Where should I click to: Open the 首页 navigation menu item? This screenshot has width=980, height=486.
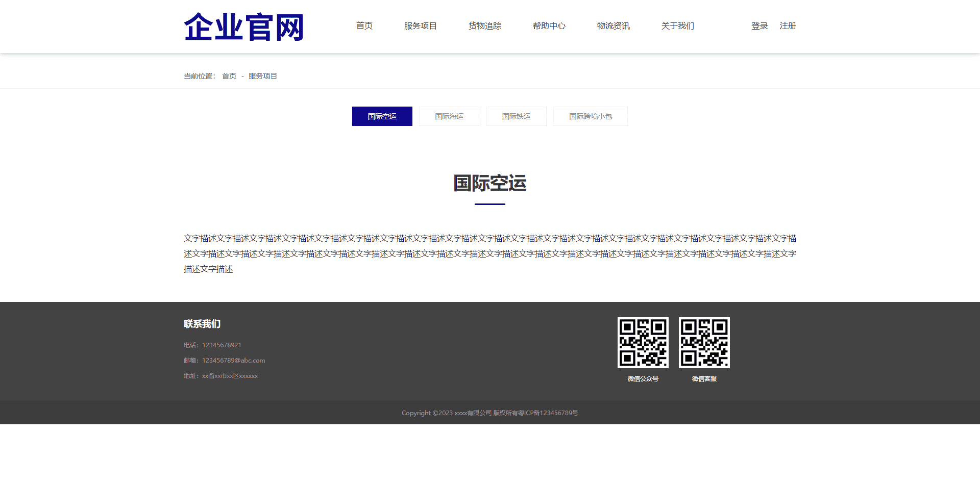click(x=364, y=26)
